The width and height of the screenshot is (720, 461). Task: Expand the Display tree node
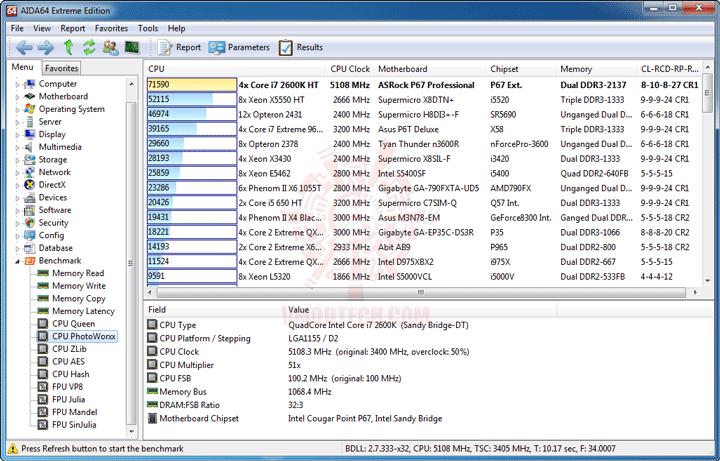click(17, 135)
